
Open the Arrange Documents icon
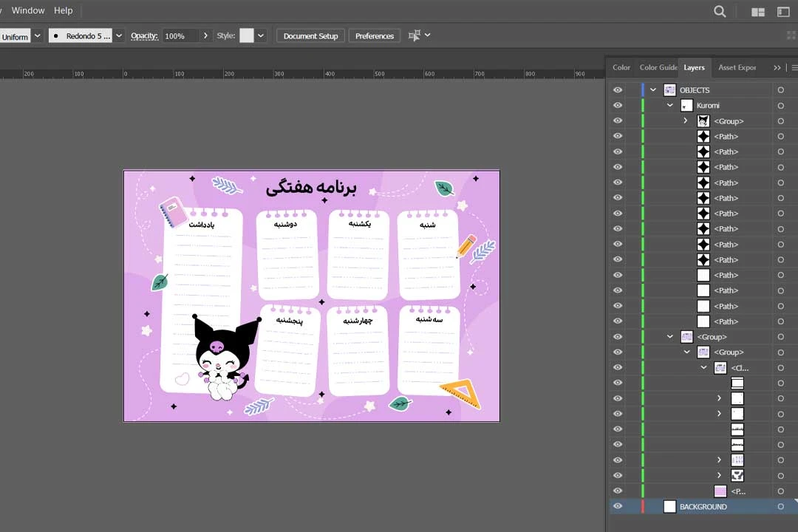pyautogui.click(x=758, y=13)
